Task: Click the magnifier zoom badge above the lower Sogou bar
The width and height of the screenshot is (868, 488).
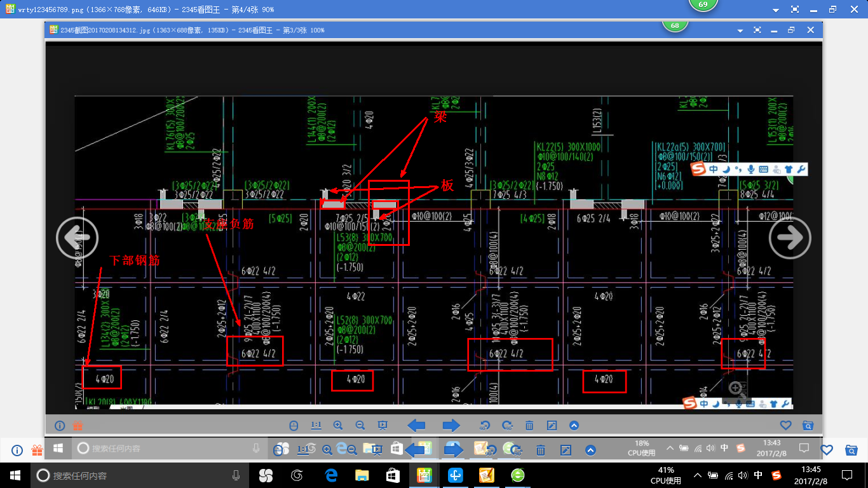Action: pos(735,388)
